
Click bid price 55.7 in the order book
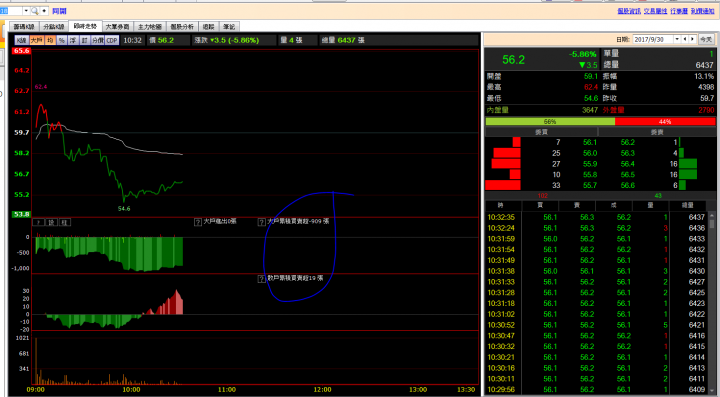tap(590, 185)
